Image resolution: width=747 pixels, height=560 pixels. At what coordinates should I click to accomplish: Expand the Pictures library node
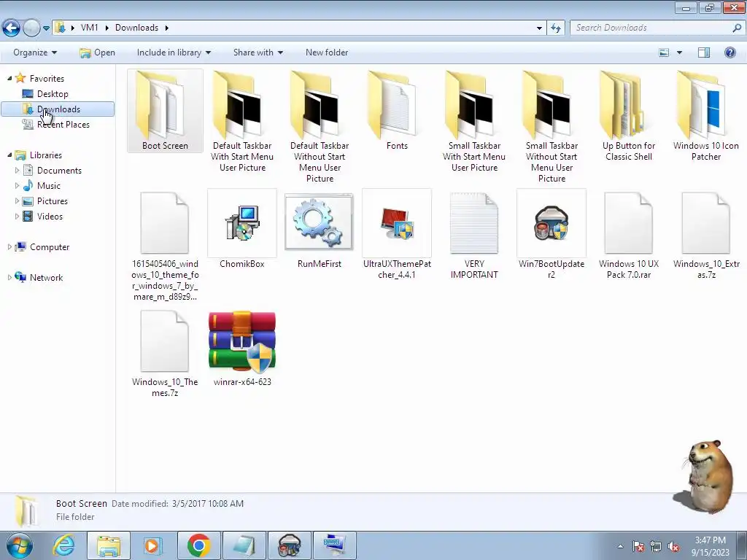[18, 201]
